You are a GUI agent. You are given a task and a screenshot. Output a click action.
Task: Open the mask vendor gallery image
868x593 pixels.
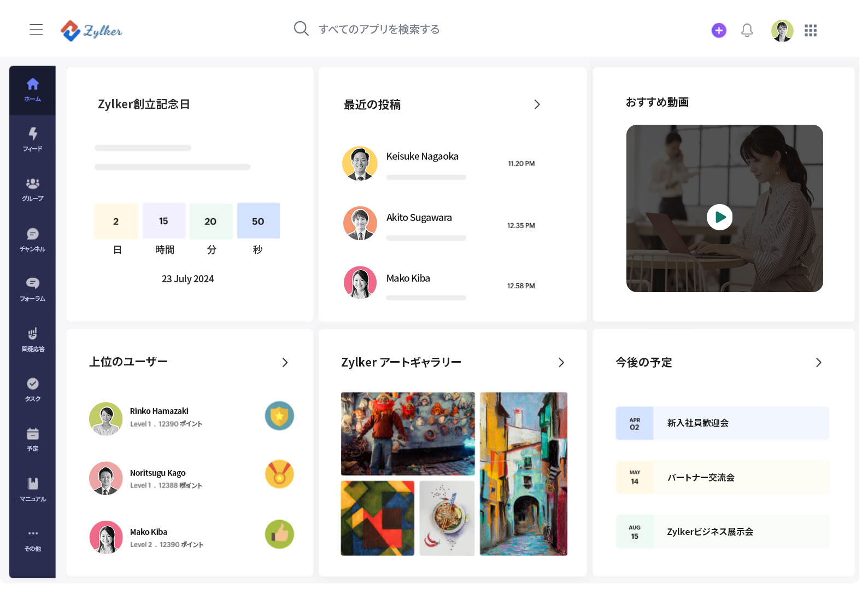(x=408, y=434)
